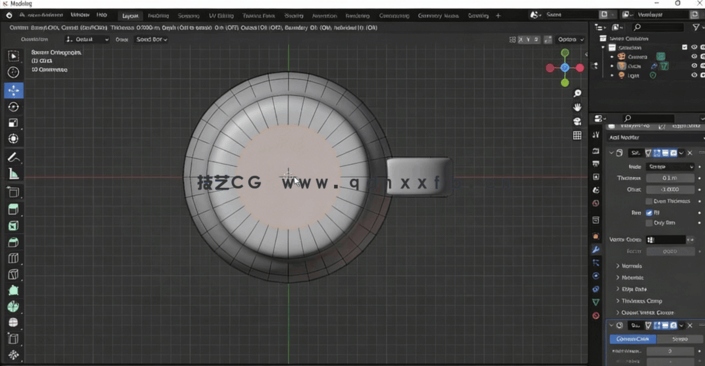Open the Solidify Mode dropdown
The image size is (705, 366).
coord(670,167)
